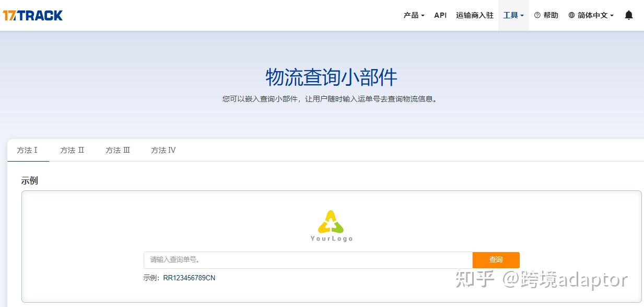Open the 工具 dropdown menu
The image size is (644, 307).
point(512,15)
